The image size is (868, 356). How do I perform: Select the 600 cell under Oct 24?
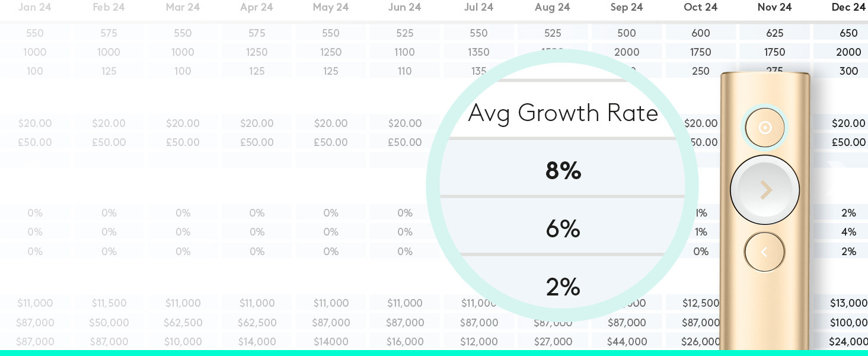click(x=701, y=33)
